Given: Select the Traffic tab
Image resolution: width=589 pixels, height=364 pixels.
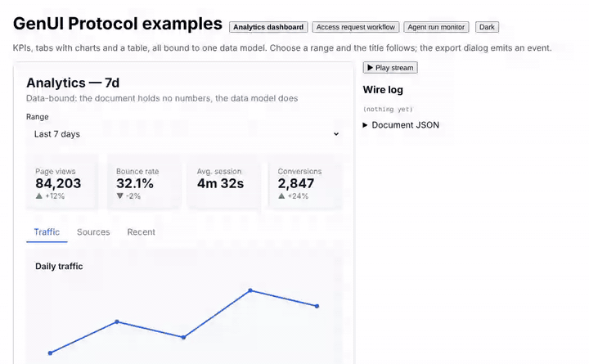Looking at the screenshot, I should coord(47,232).
